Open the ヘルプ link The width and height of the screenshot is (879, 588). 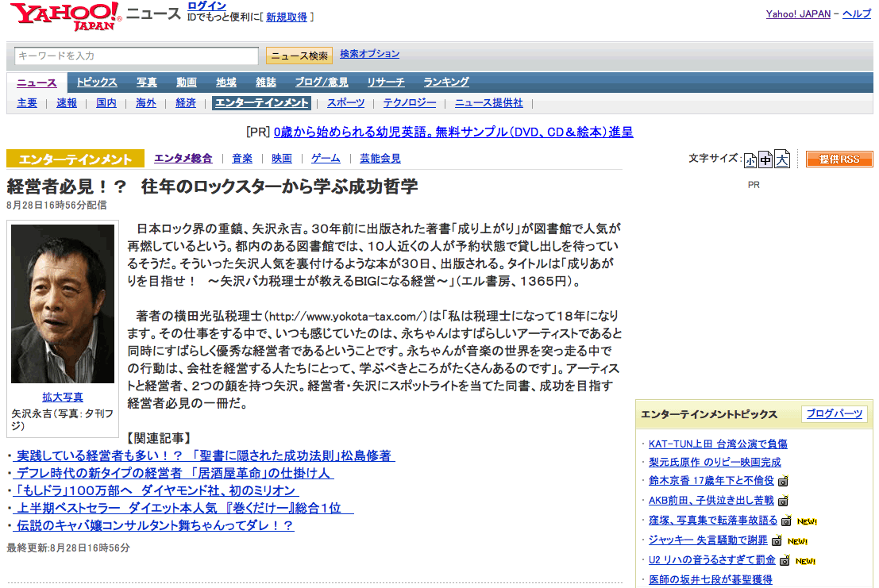[x=857, y=14]
